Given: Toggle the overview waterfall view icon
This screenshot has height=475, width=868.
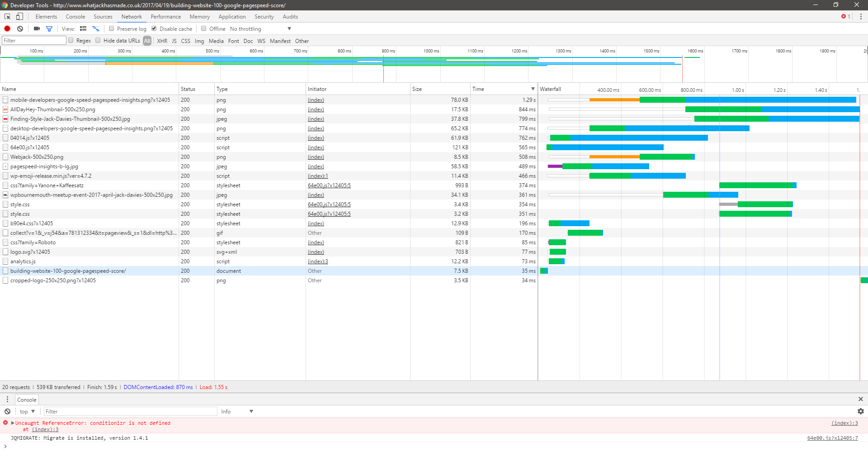Looking at the screenshot, I should pyautogui.click(x=96, y=28).
